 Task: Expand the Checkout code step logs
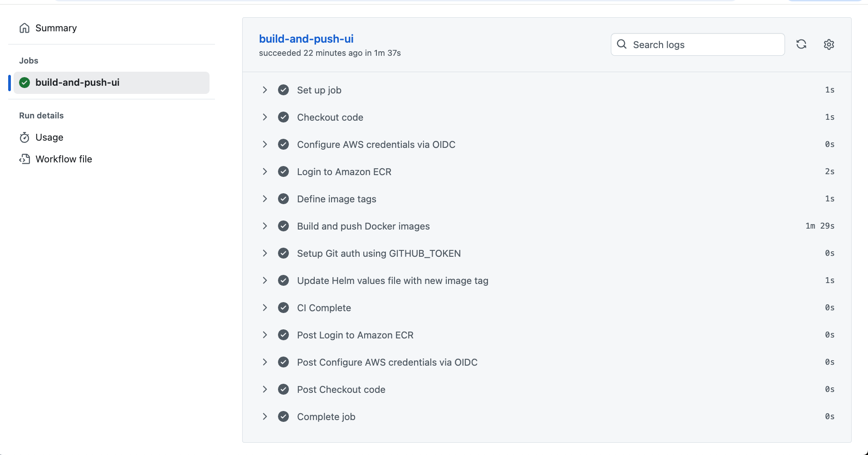(x=265, y=117)
